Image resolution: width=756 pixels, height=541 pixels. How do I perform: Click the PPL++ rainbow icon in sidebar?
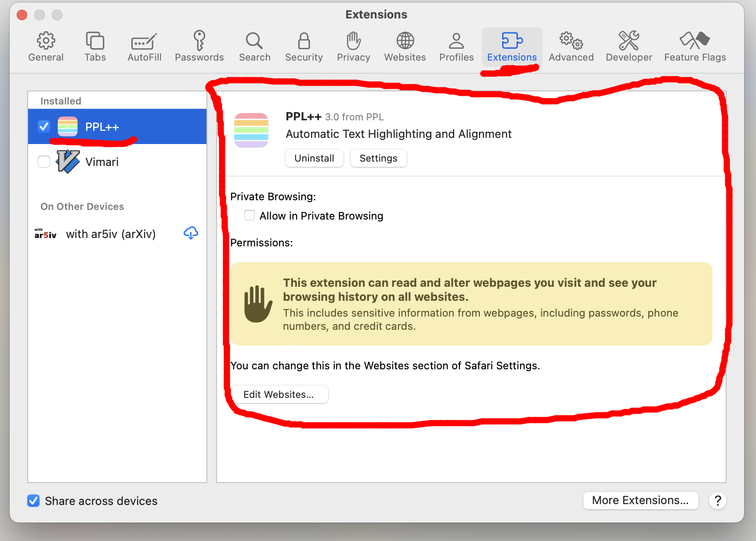pos(68,126)
